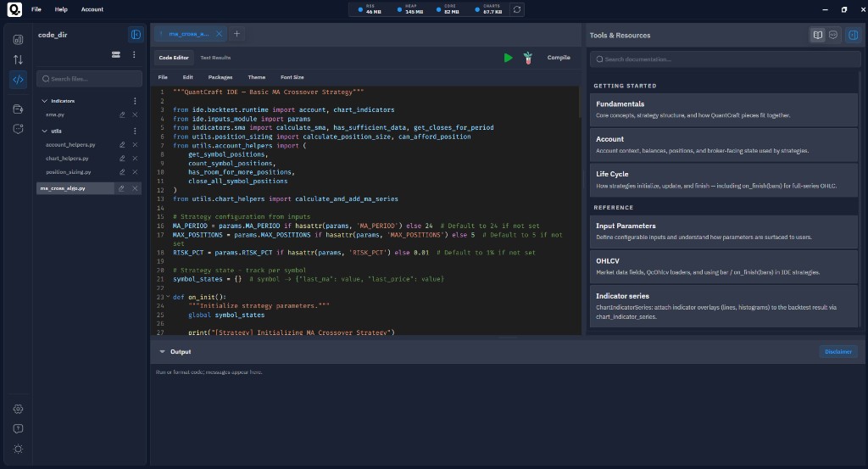The image size is (868, 469).
Task: Open the bar chart dashboard sidebar icon
Action: pyautogui.click(x=19, y=39)
